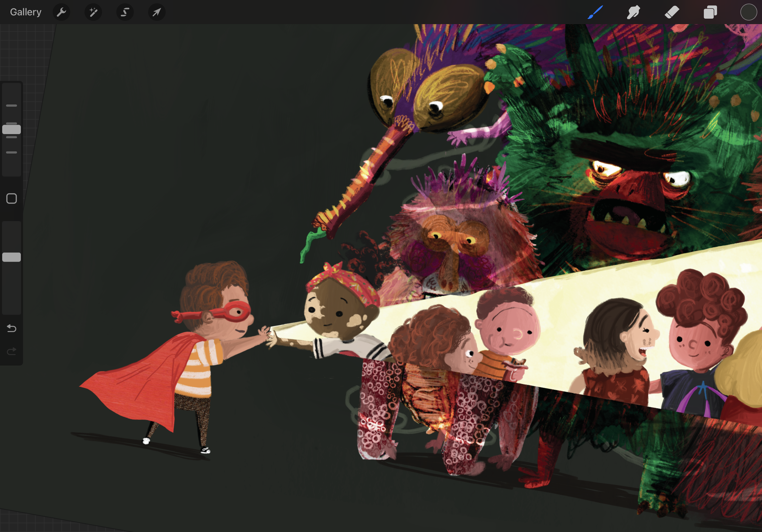This screenshot has width=762, height=532.
Task: Select the Eraser tool
Action: (672, 12)
